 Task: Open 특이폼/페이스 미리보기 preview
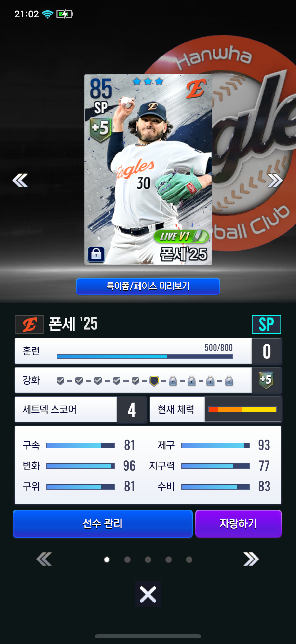click(148, 286)
